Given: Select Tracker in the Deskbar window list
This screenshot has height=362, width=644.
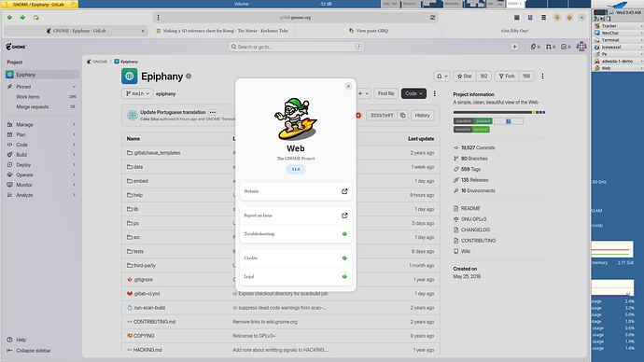Looking at the screenshot, I should (617, 26).
